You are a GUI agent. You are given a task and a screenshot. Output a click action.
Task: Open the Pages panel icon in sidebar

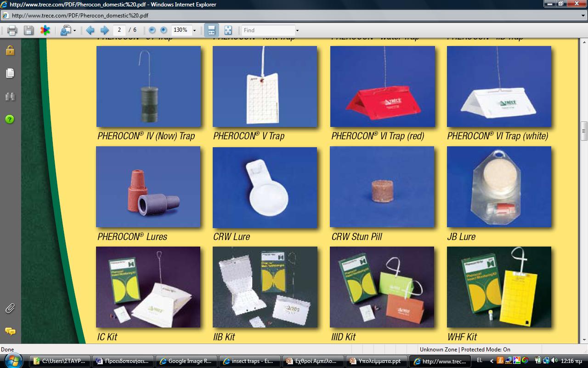coord(10,73)
